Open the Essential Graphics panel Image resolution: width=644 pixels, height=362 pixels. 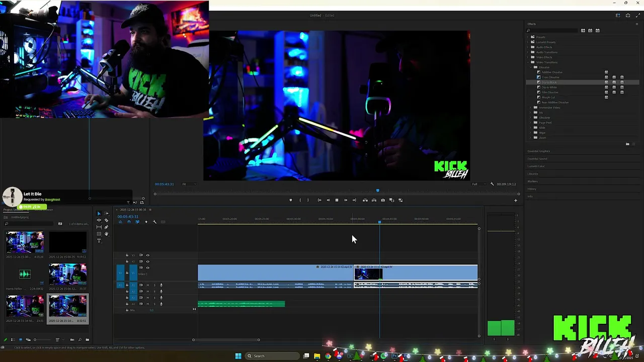click(538, 151)
